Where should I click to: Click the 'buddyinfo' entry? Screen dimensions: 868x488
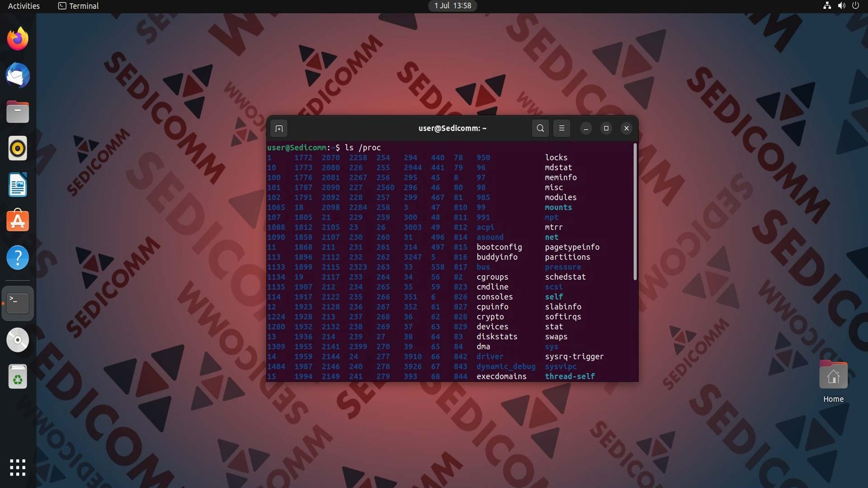pyautogui.click(x=497, y=257)
